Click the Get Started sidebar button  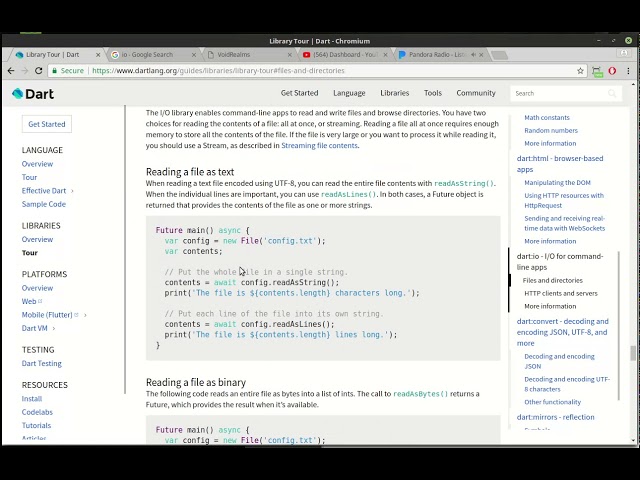pos(47,124)
